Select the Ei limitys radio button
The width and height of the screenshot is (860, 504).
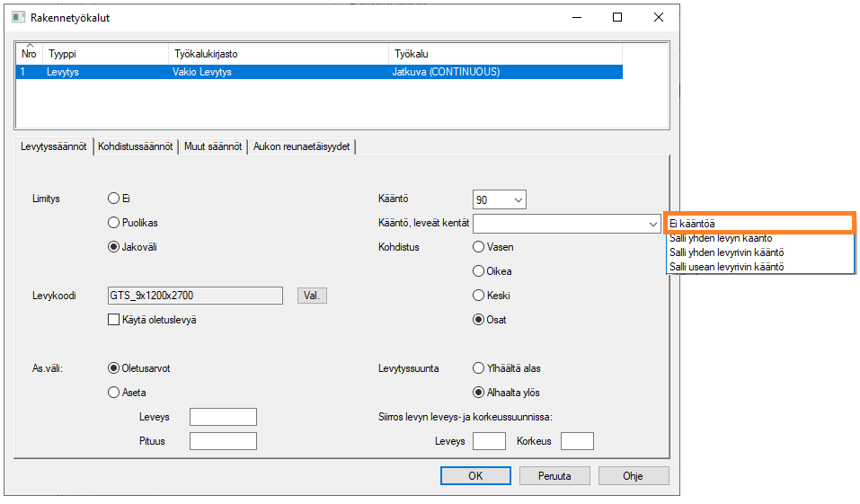point(113,199)
